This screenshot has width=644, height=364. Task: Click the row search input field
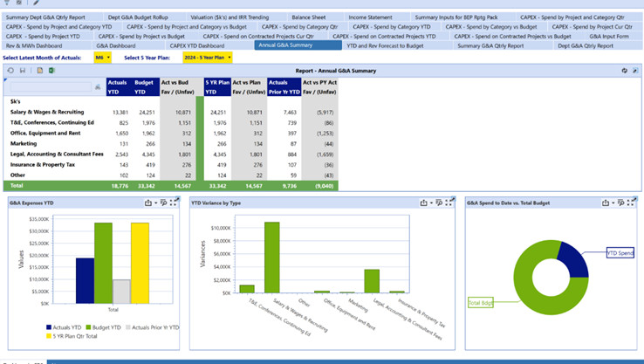(x=51, y=87)
